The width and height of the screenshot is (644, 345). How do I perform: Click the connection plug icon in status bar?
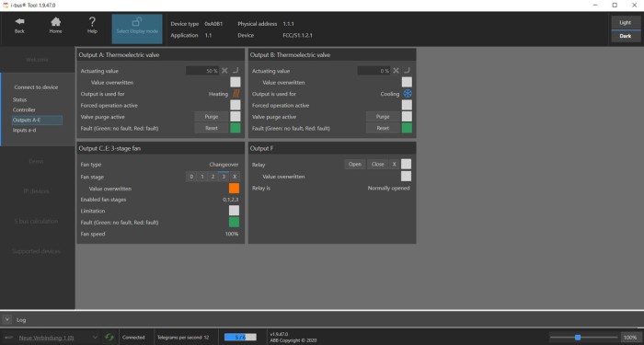click(8, 338)
